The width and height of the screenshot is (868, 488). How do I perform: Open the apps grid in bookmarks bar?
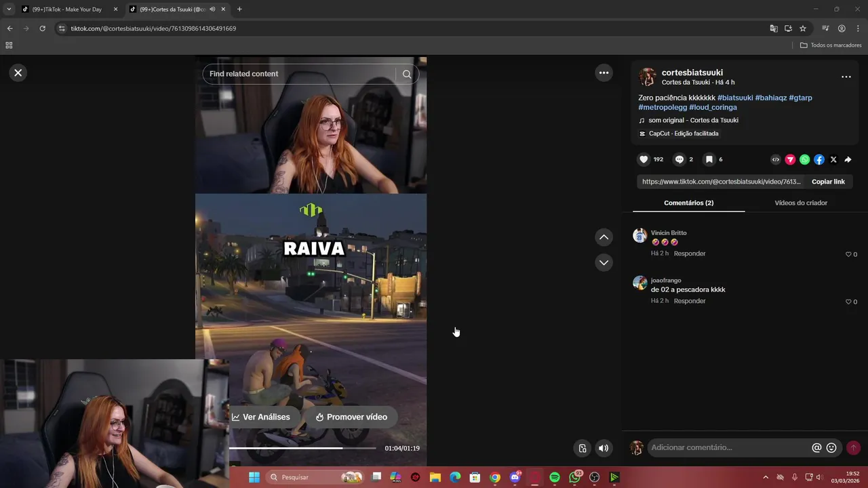click(9, 45)
